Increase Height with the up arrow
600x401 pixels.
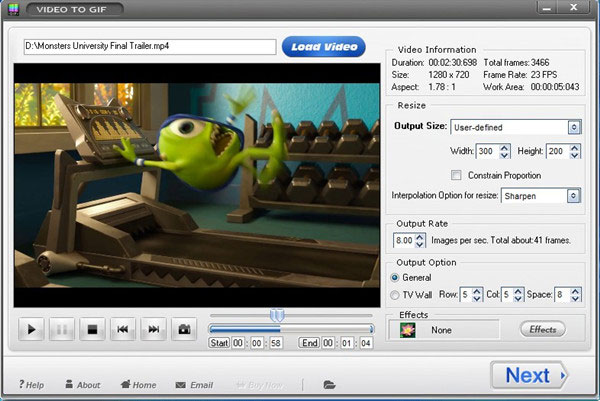574,148
